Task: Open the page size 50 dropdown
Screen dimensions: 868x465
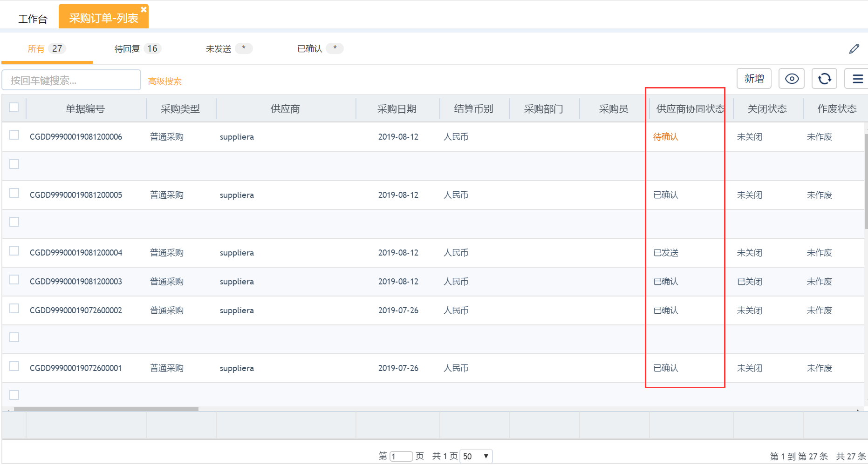Action: coord(476,456)
